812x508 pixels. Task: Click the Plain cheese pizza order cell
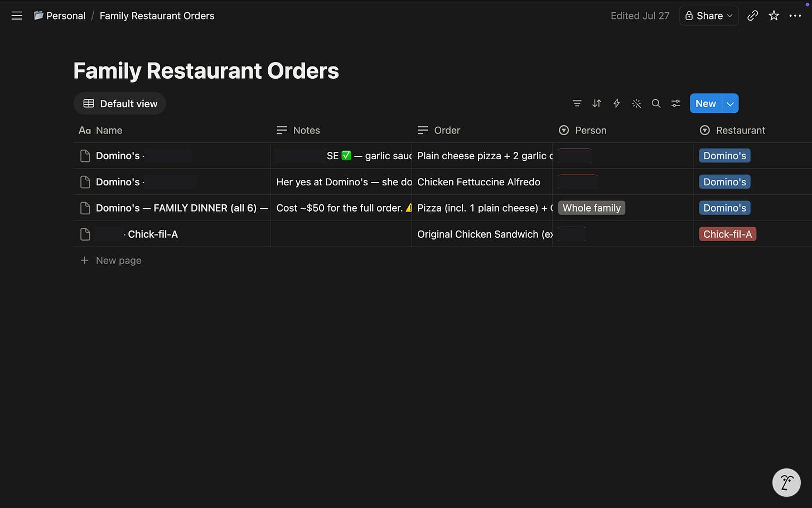pos(482,156)
